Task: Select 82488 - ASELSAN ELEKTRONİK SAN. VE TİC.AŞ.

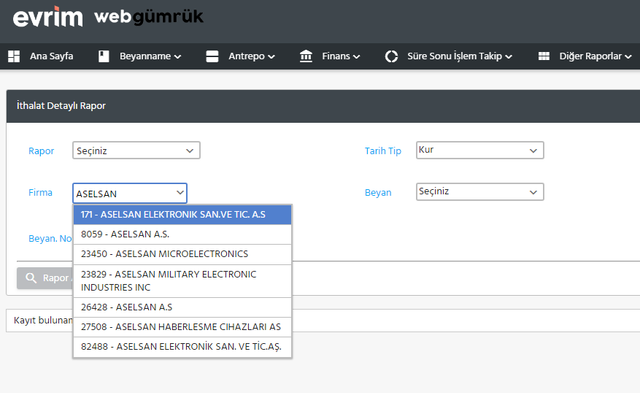Action: [x=182, y=347]
